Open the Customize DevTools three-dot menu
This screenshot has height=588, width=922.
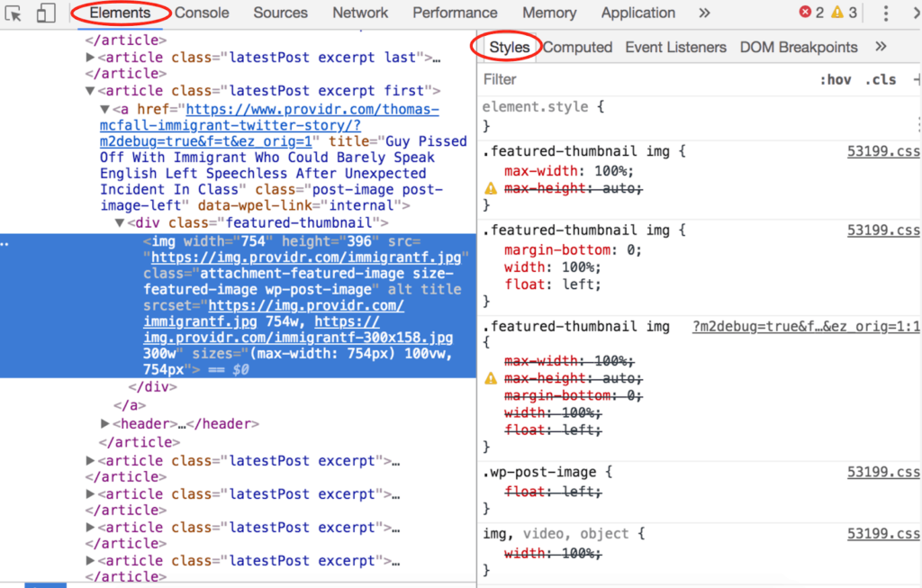tap(888, 13)
